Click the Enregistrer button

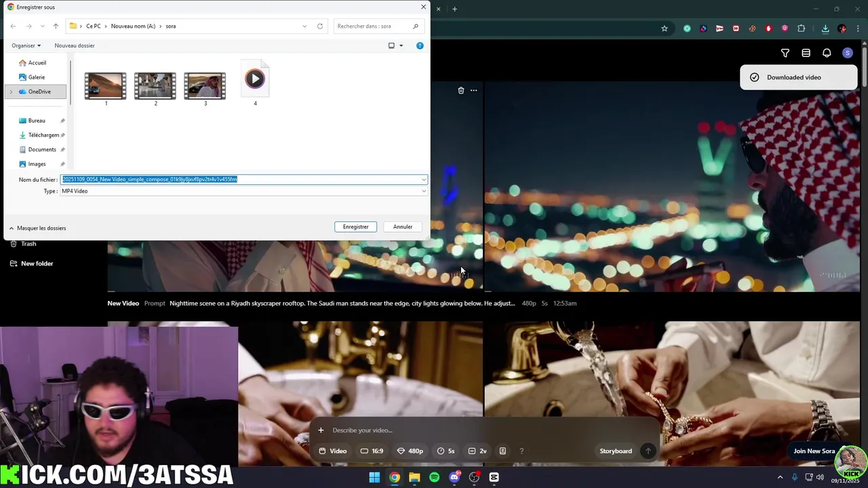tap(355, 227)
